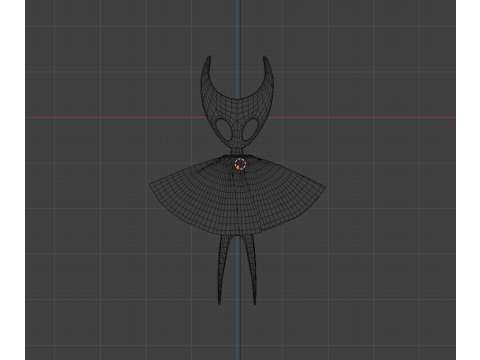Click the character's wireframe head
The image size is (480, 360).
[237, 102]
